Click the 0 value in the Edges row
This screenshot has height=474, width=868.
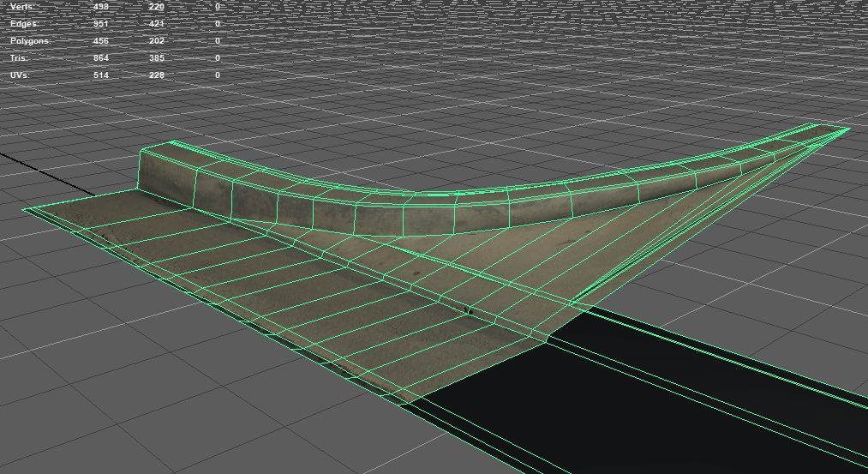pyautogui.click(x=218, y=24)
